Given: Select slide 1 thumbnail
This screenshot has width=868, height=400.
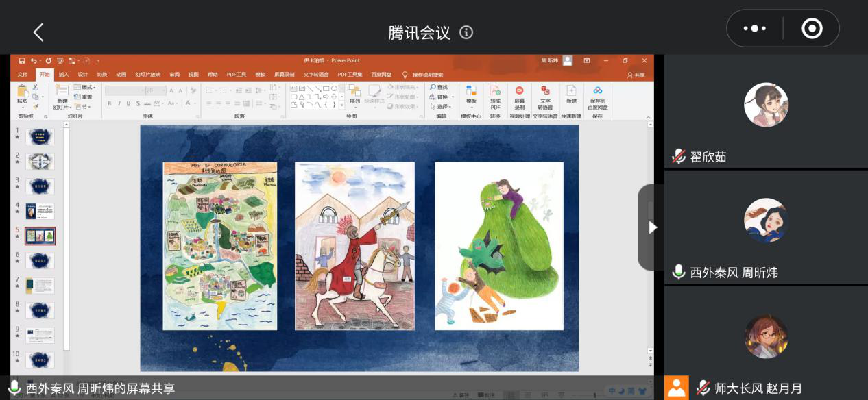Looking at the screenshot, I should click(40, 137).
